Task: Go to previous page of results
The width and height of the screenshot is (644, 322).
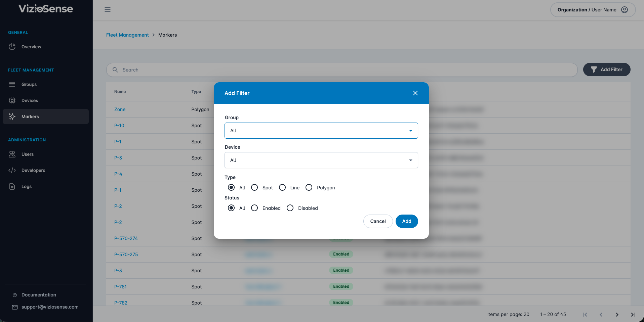Action: point(601,315)
